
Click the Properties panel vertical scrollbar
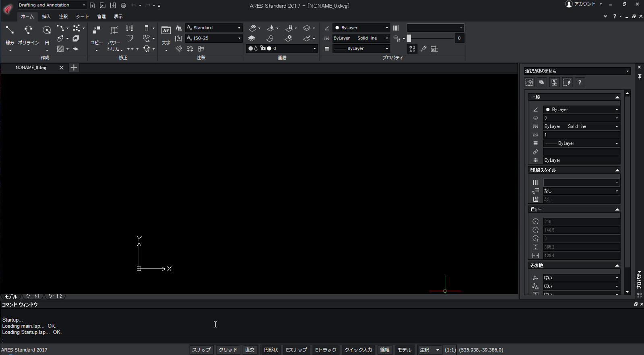point(627,181)
